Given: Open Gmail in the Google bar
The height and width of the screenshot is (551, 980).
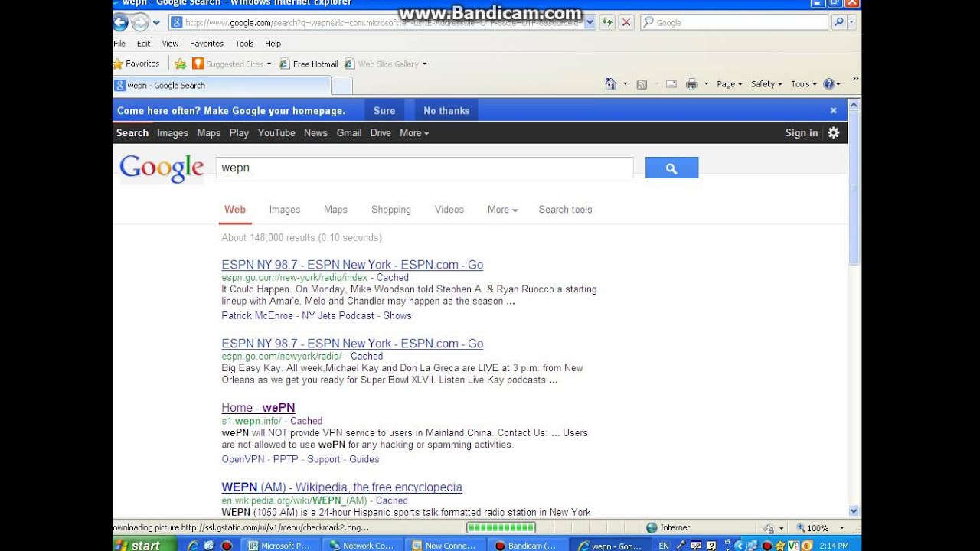Looking at the screenshot, I should click(349, 133).
